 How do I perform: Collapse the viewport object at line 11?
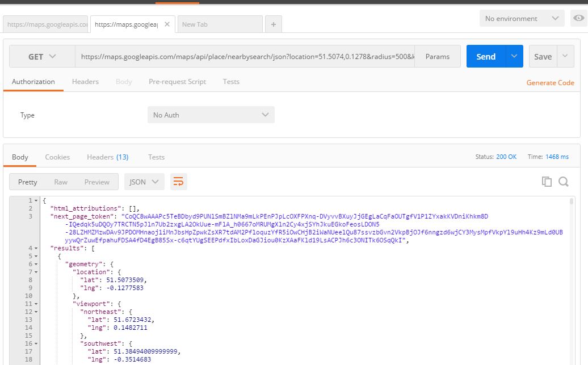click(36, 304)
